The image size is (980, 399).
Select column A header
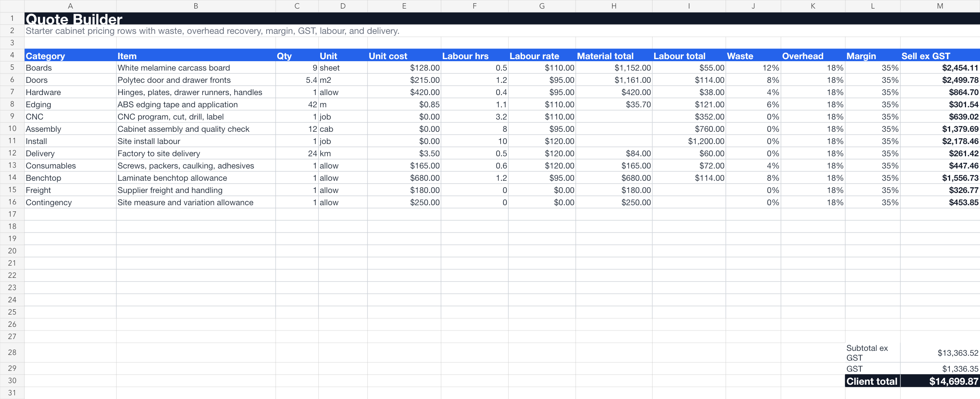[70, 6]
